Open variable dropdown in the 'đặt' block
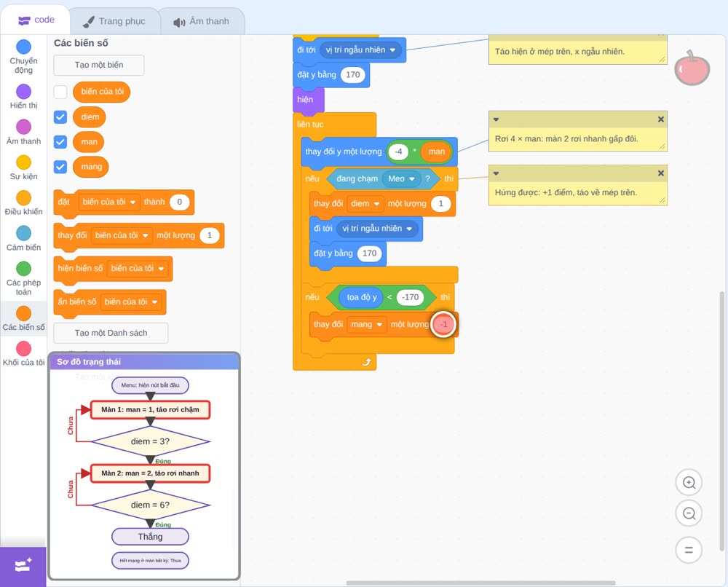Screen dimensions: 728x587 pyautogui.click(x=108, y=202)
